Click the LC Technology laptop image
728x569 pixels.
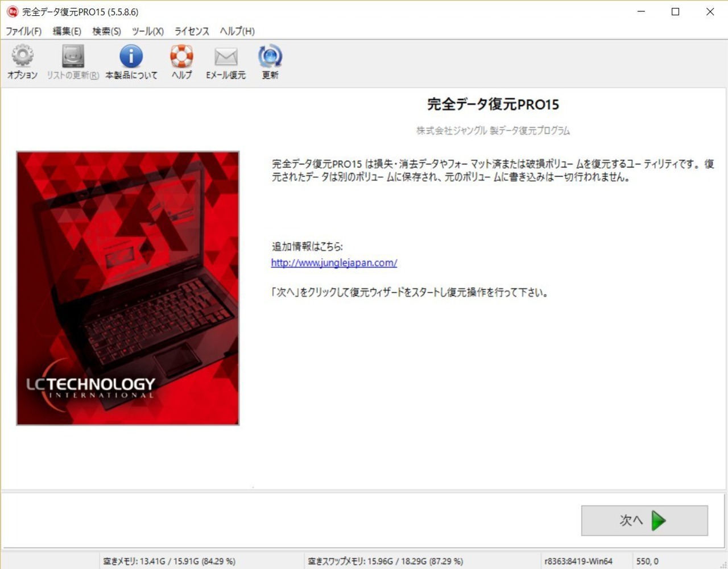coord(128,288)
